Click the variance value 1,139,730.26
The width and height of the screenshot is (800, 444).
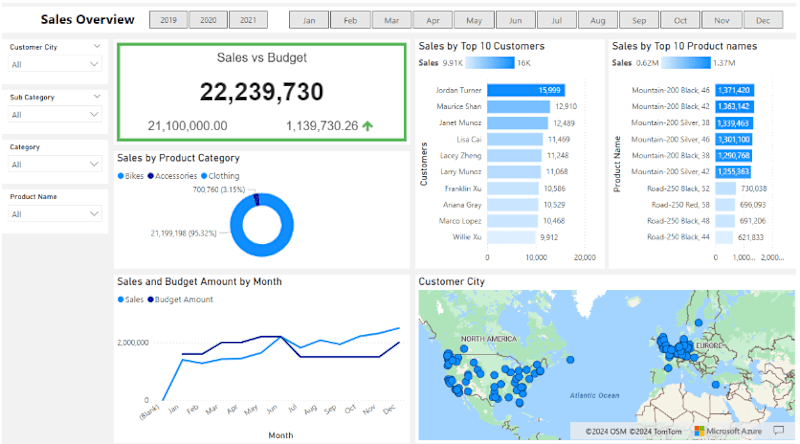322,126
